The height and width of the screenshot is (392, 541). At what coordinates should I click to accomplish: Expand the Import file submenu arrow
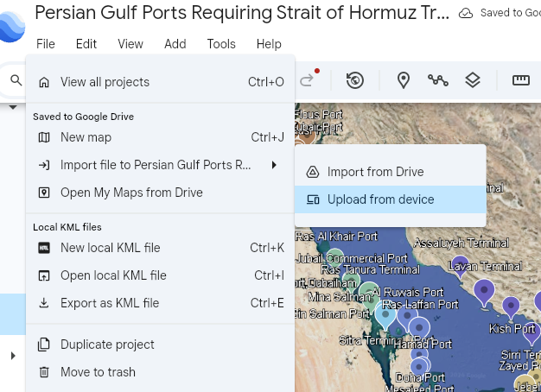tap(274, 165)
